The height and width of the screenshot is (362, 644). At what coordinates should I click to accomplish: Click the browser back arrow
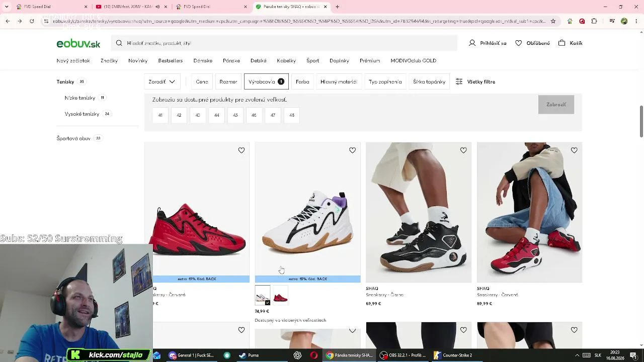(x=8, y=21)
